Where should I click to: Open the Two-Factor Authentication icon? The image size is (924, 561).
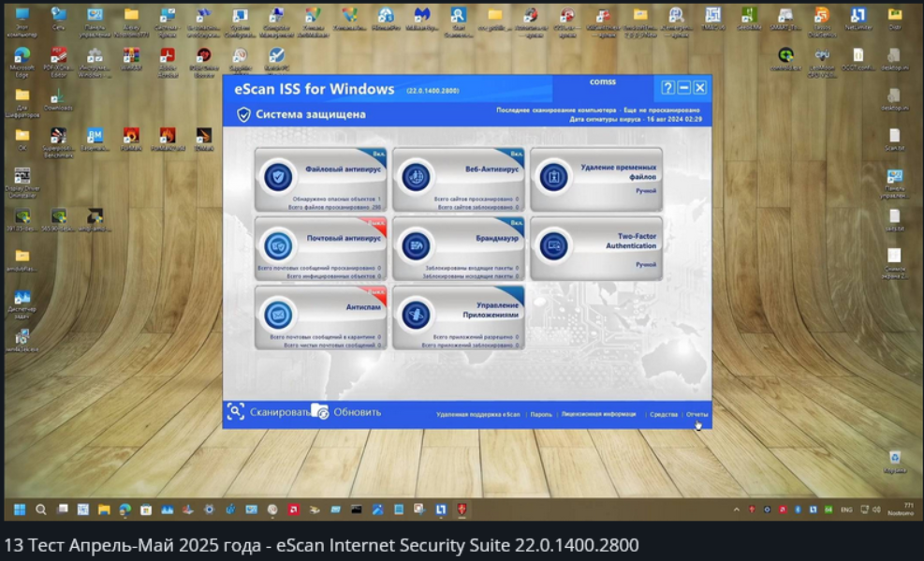coord(553,245)
